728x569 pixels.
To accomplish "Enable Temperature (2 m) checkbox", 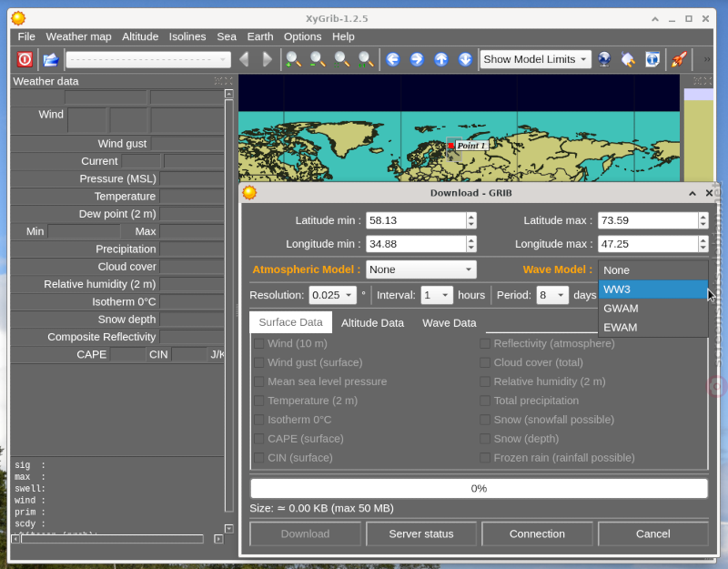I will point(259,401).
